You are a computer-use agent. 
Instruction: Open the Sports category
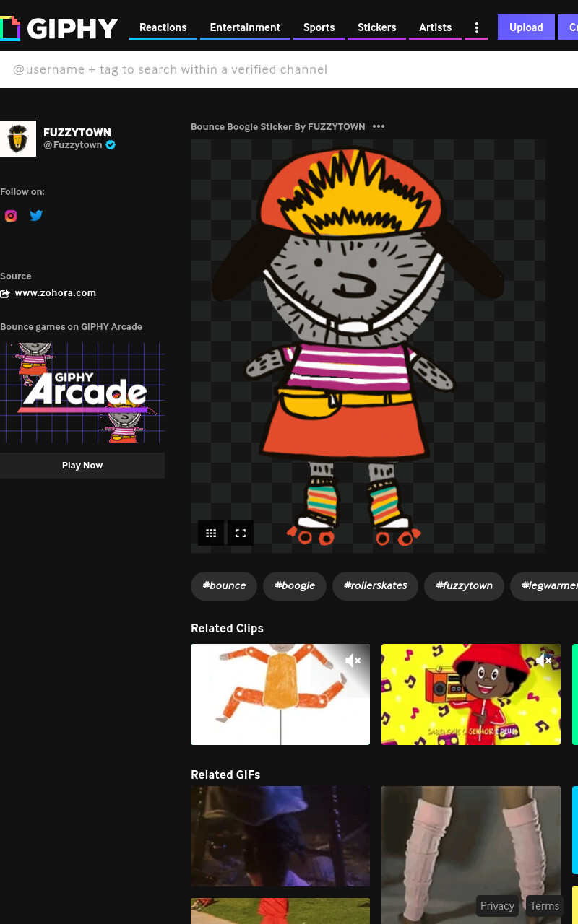pyautogui.click(x=319, y=27)
